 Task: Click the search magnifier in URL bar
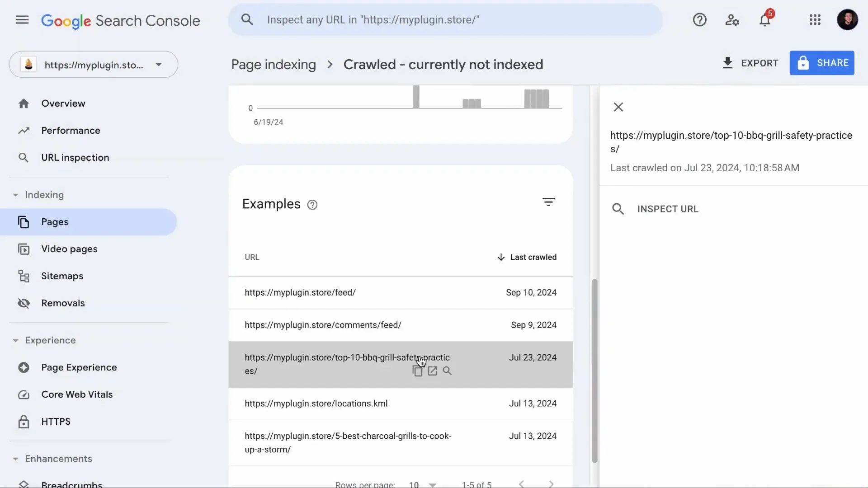point(247,19)
